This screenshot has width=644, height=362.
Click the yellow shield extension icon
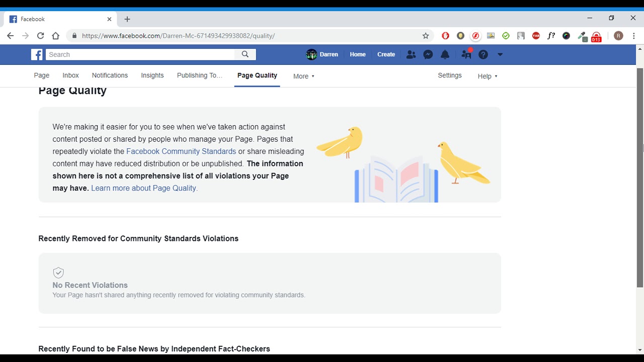pos(460,36)
